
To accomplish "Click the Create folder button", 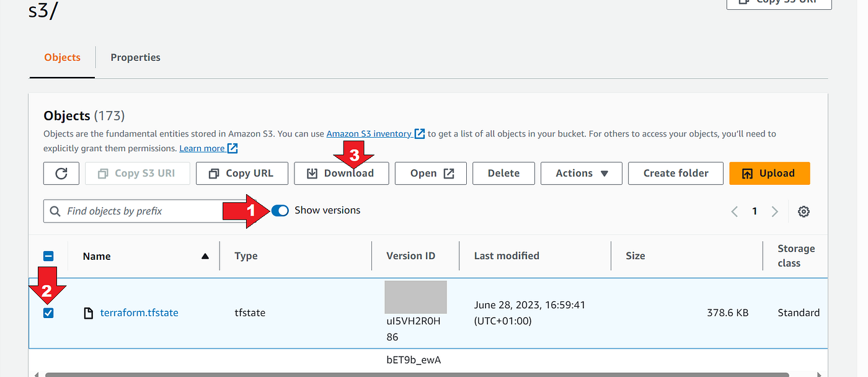I will [676, 174].
